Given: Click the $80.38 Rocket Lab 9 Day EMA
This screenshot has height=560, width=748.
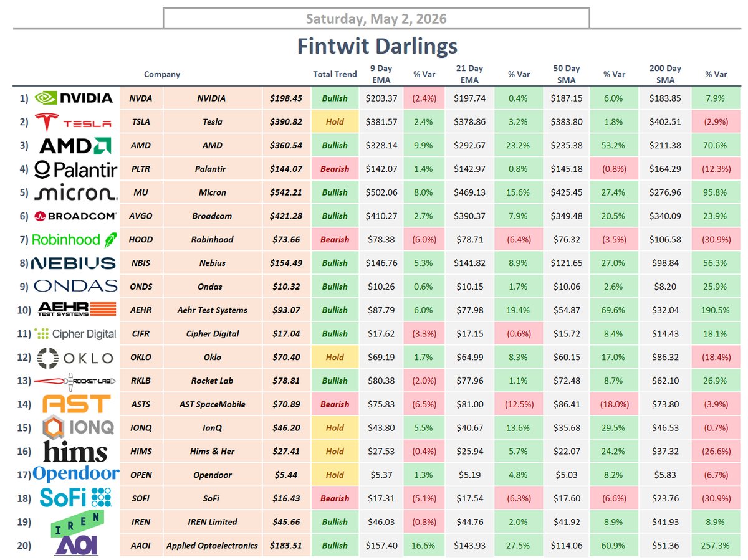Looking at the screenshot, I should coord(382,381).
